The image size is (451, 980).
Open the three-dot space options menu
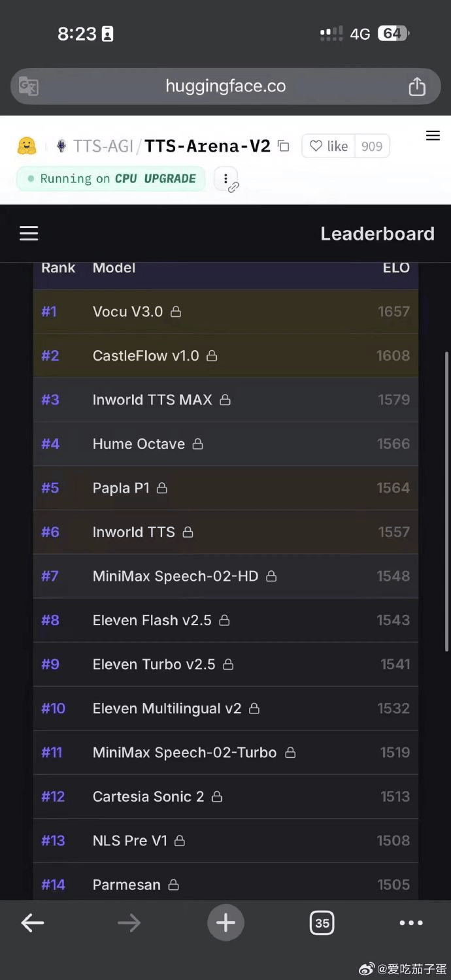tap(226, 178)
